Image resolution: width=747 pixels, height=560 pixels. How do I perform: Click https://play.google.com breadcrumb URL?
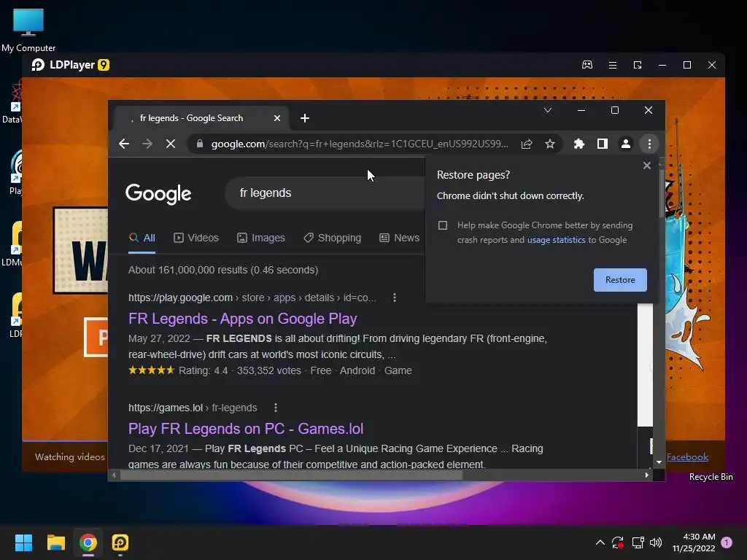pyautogui.click(x=180, y=297)
